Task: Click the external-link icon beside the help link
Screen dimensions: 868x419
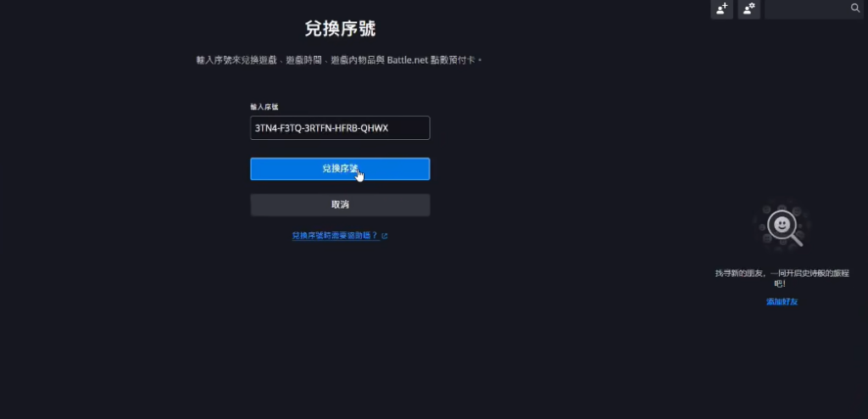Action: pyautogui.click(x=385, y=236)
